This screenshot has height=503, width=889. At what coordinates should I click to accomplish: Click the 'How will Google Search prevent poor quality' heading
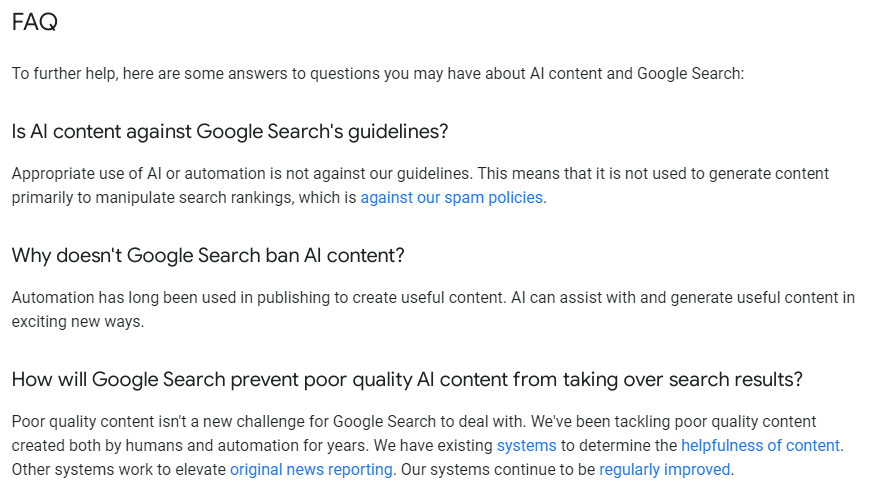tap(407, 379)
